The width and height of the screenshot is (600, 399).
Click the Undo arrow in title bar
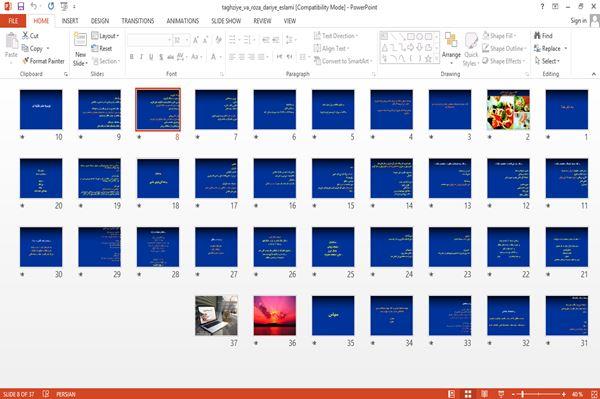click(x=34, y=6)
